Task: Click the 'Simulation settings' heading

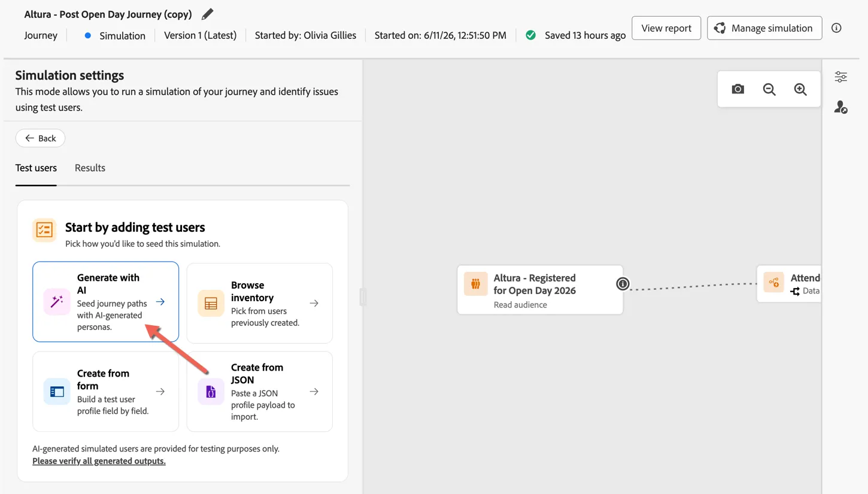Action: pos(69,75)
